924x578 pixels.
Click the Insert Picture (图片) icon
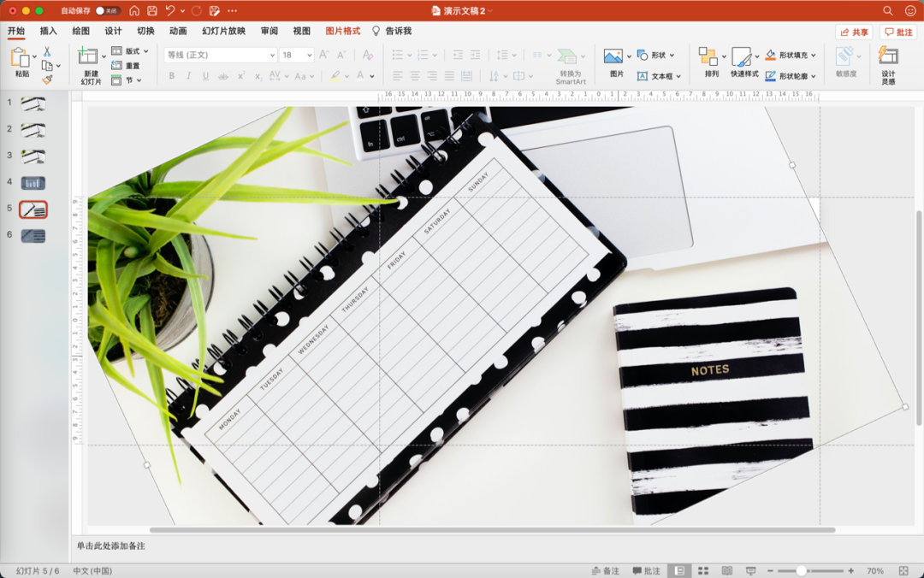coord(613,56)
